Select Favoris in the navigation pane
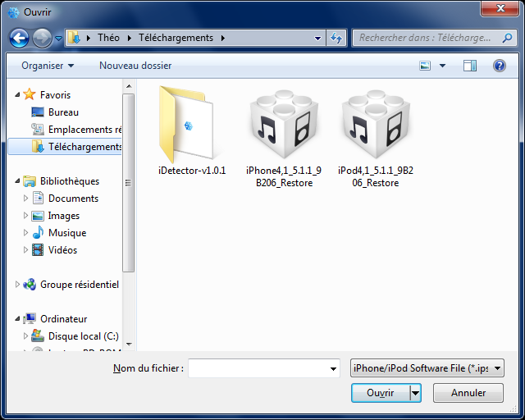Screen dimensions: 525x420 coord(55,95)
